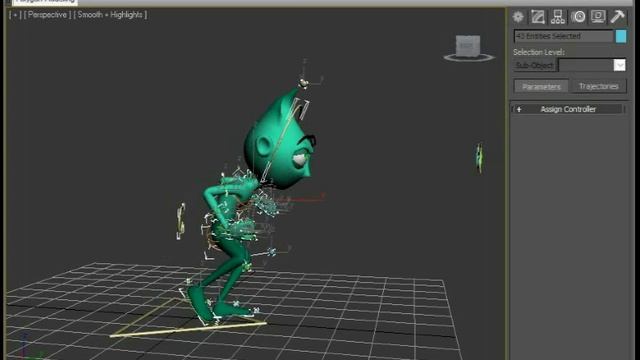This screenshot has width=640, height=360.
Task: Click the object color swatch
Action: [x=621, y=36]
